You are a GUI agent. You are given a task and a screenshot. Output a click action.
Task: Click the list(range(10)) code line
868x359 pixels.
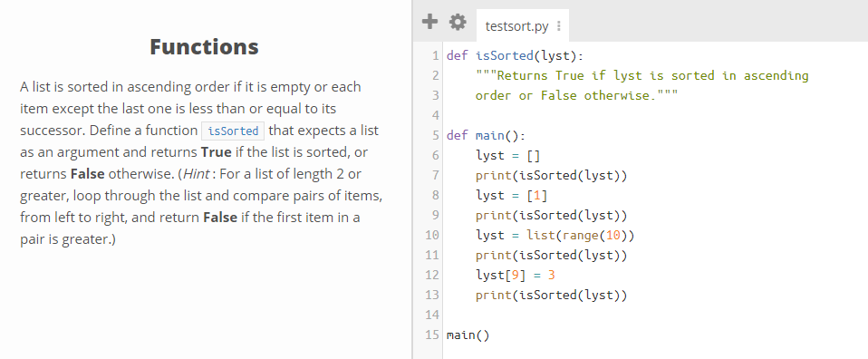tap(555, 235)
